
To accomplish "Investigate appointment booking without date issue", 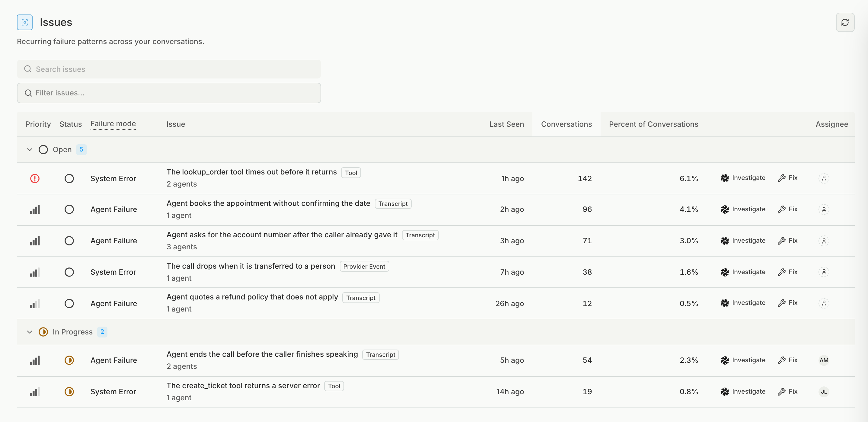I will point(743,209).
